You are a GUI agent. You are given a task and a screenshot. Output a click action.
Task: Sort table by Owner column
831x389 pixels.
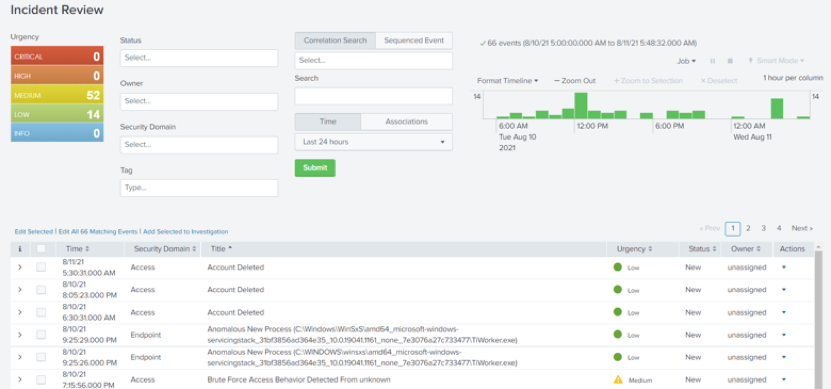745,249
